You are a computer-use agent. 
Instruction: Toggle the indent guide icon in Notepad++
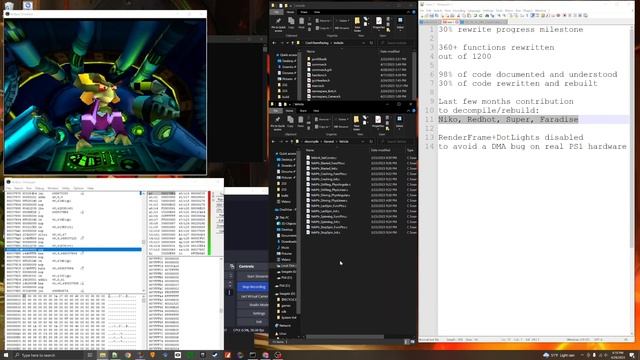pyautogui.click(x=532, y=16)
